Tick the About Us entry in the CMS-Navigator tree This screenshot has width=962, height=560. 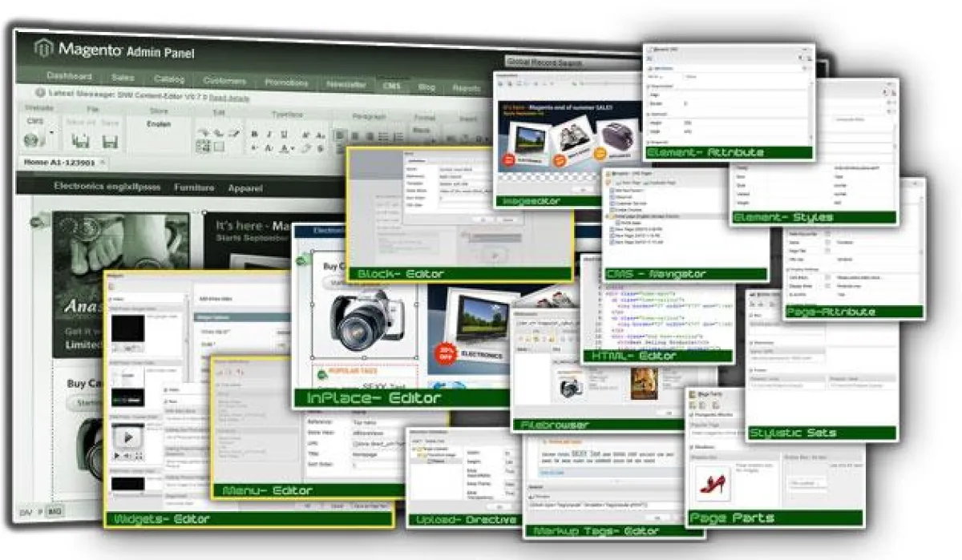point(612,196)
